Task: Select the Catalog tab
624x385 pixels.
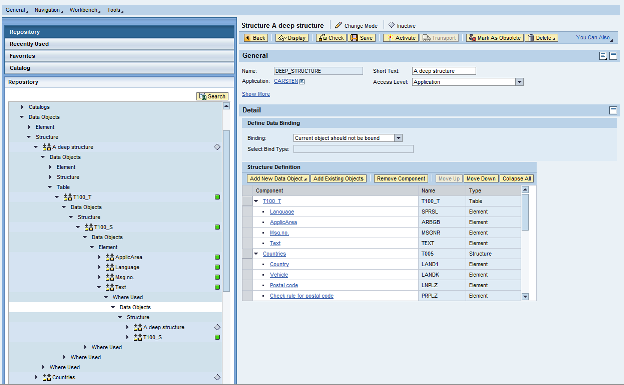Action: tap(119, 68)
